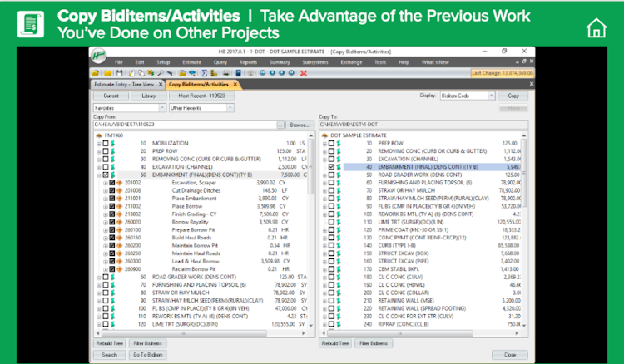This screenshot has height=364, width=624.
Task: Click the FM1960 estimate root icon
Action: [x=99, y=135]
